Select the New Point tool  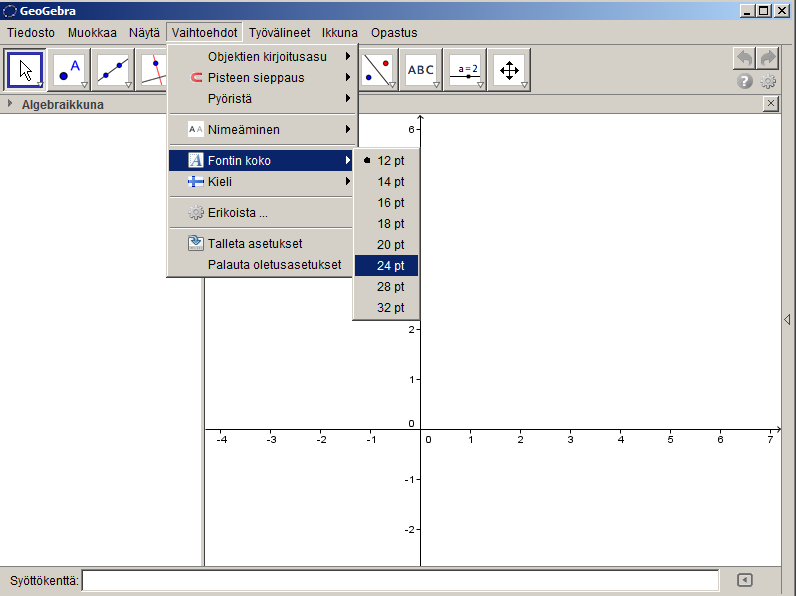click(69, 70)
